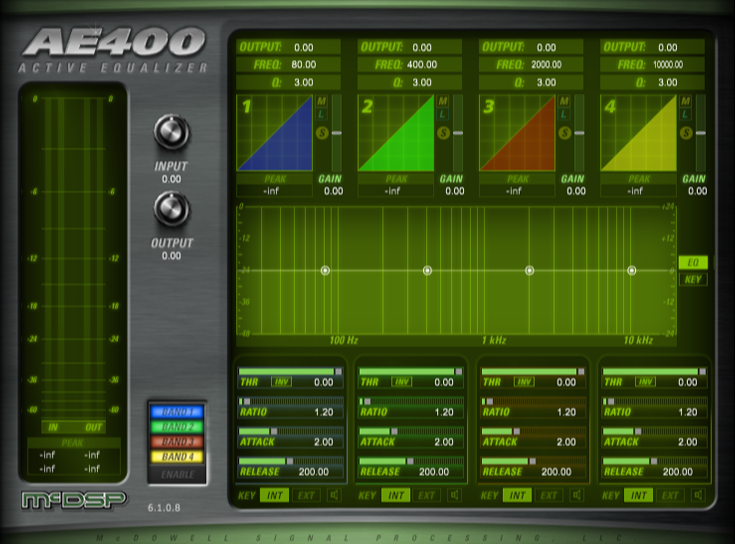Click band 2 OUTPUT value field

tap(410, 47)
